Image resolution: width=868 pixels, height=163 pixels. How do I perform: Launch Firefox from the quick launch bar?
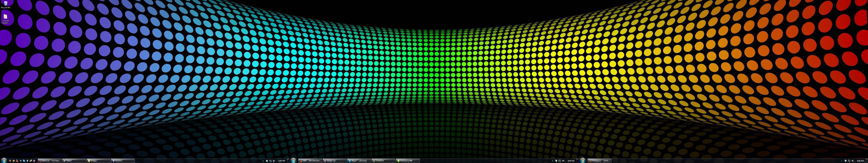click(10, 161)
